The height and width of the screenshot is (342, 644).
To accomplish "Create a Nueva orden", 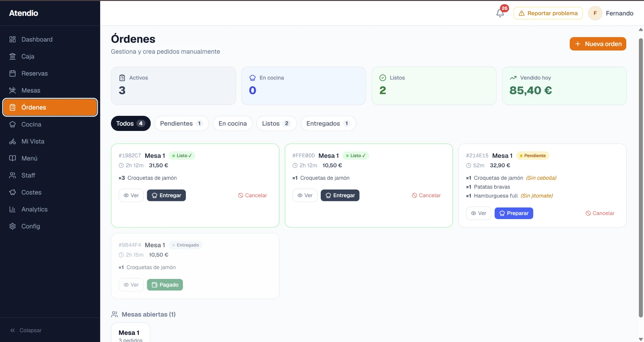I will pyautogui.click(x=598, y=44).
